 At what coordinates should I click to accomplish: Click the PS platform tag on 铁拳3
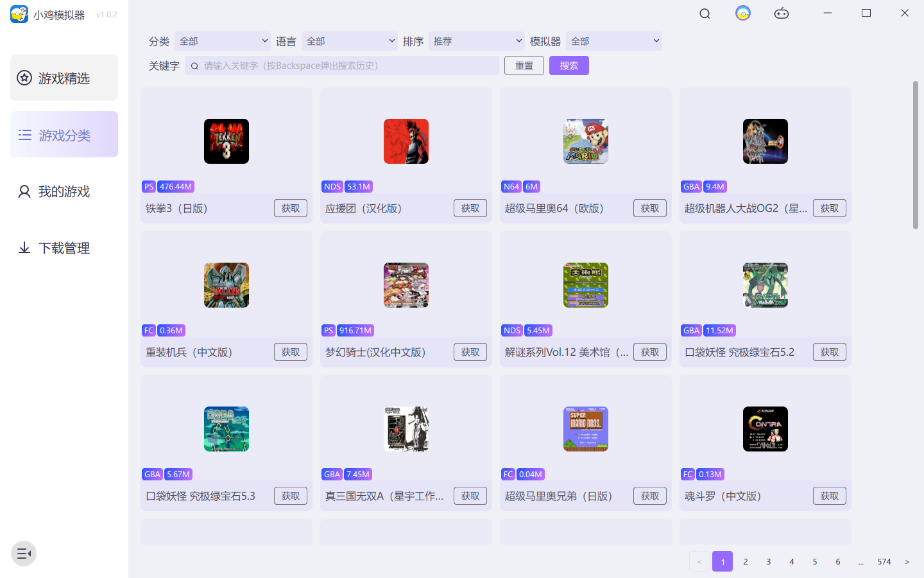tap(149, 186)
